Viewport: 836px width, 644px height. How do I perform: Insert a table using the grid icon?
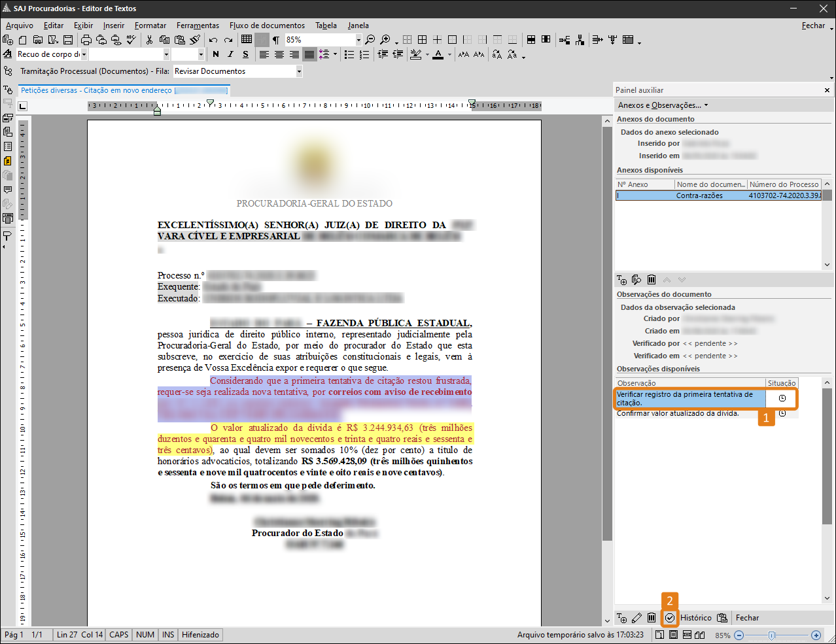click(x=246, y=40)
